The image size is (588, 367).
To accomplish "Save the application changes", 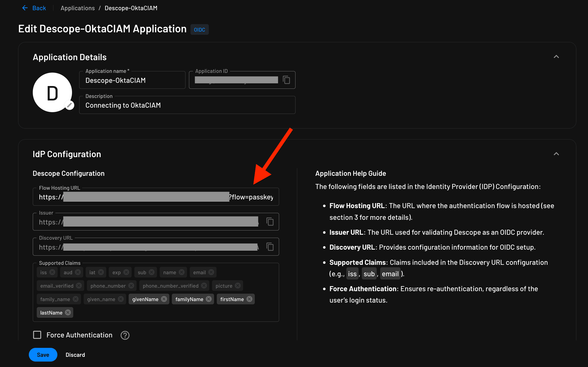I will click(x=43, y=355).
